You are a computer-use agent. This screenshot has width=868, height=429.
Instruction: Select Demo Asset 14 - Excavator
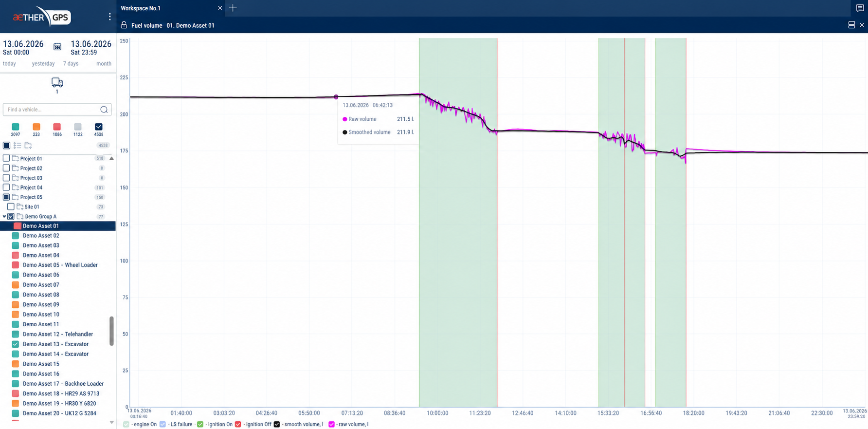click(x=55, y=354)
